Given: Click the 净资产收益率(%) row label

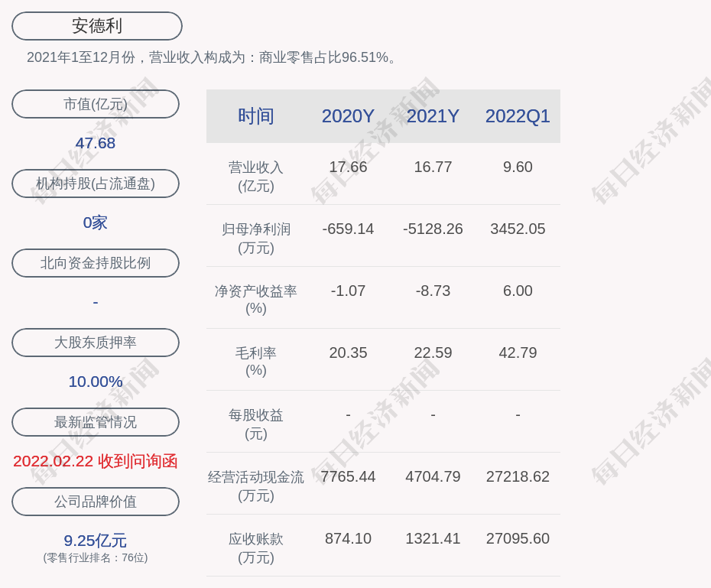Looking at the screenshot, I should coord(256,300).
